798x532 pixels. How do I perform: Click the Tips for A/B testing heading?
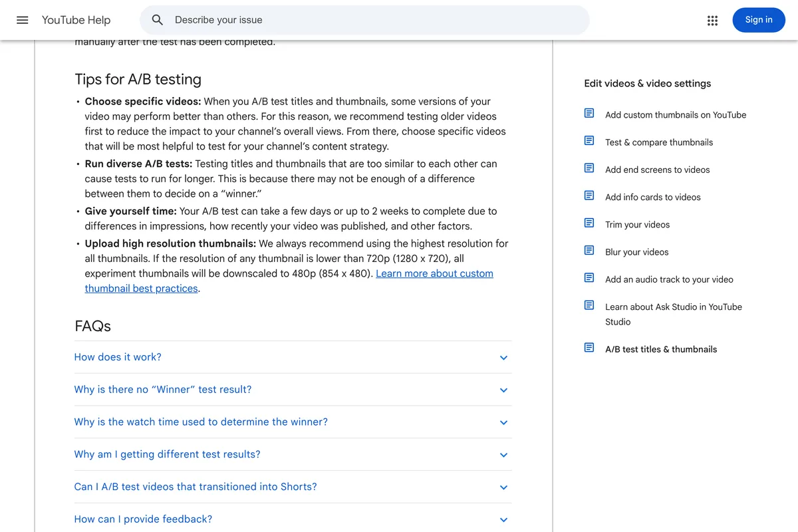click(138, 79)
